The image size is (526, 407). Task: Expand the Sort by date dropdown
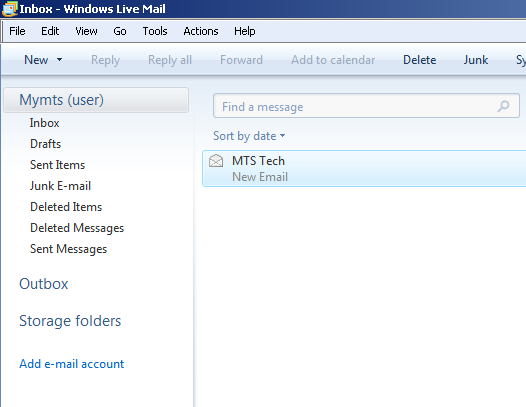[x=249, y=136]
